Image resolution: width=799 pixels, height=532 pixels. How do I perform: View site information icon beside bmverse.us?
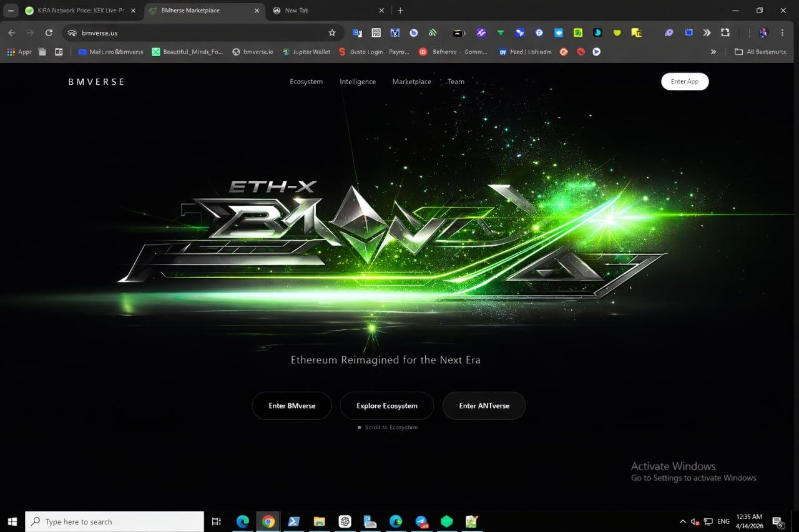tap(72, 33)
